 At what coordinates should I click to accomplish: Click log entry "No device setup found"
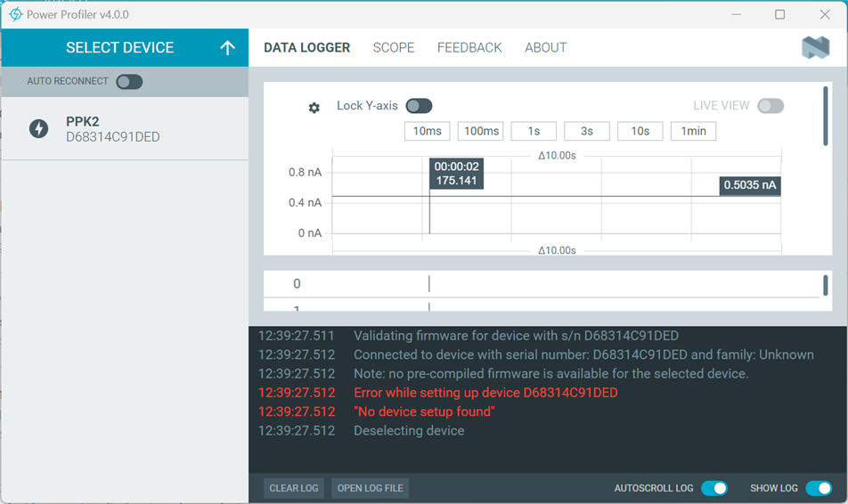(x=424, y=411)
